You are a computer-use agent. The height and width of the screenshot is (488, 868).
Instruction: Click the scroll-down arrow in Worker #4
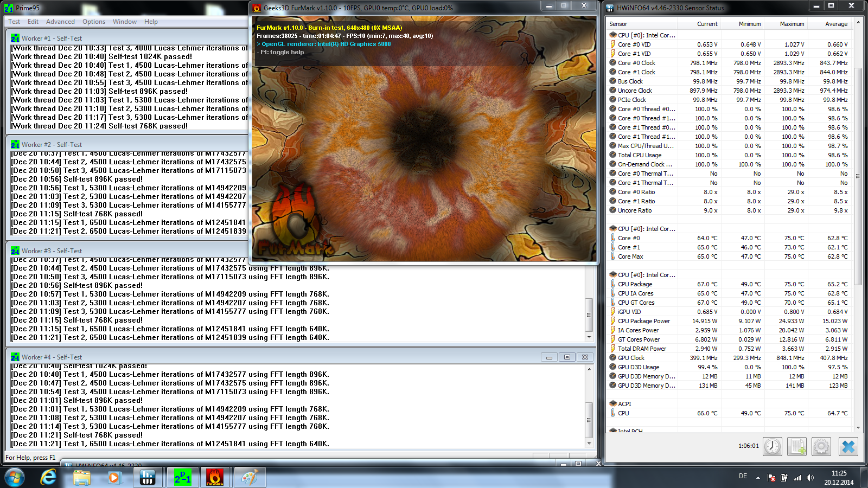(x=589, y=443)
